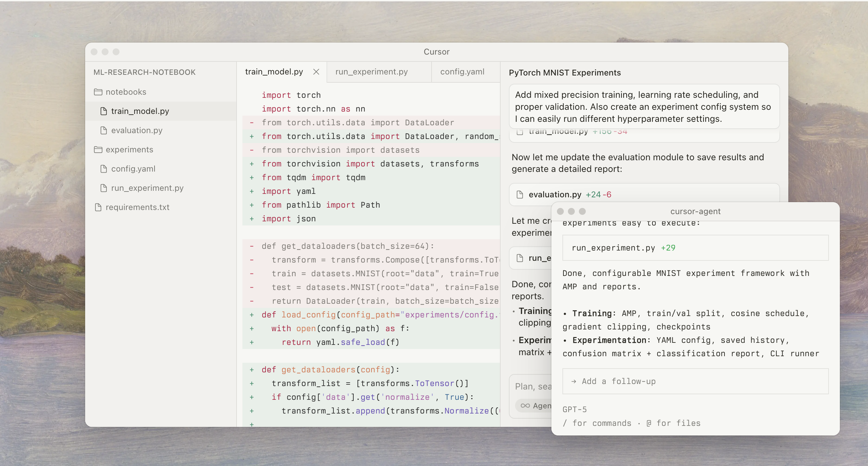The image size is (868, 466).
Task: Switch to the config.yaml tab
Action: coord(462,72)
